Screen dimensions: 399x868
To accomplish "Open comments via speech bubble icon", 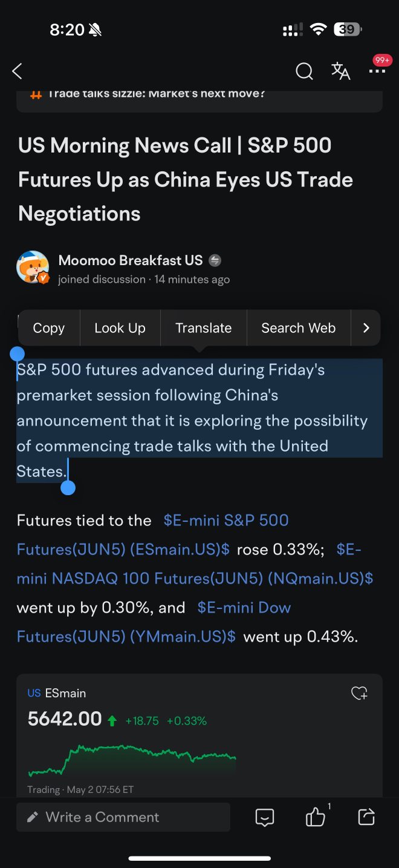I will click(x=265, y=817).
